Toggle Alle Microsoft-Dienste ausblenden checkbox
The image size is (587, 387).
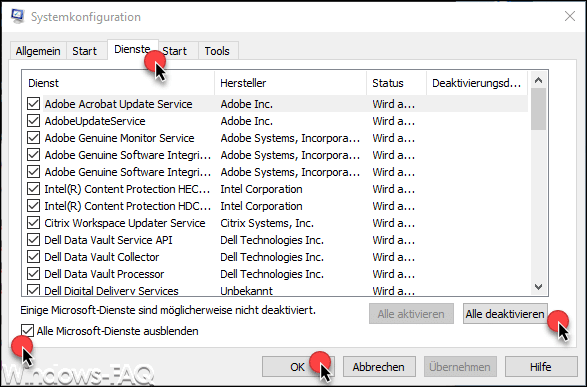pos(27,331)
